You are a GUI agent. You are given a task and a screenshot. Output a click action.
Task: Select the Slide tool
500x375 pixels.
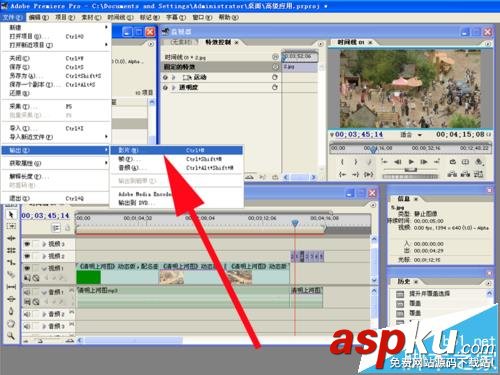pyautogui.click(x=11, y=299)
